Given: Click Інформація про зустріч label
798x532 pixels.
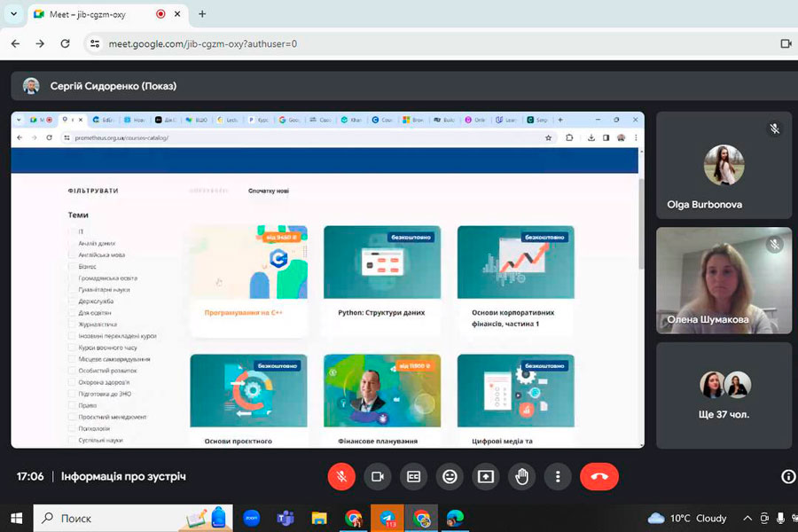Looking at the screenshot, I should click(123, 477).
